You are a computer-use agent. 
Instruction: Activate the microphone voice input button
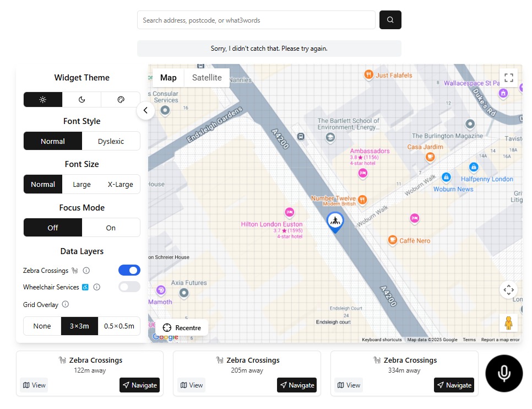point(503,374)
